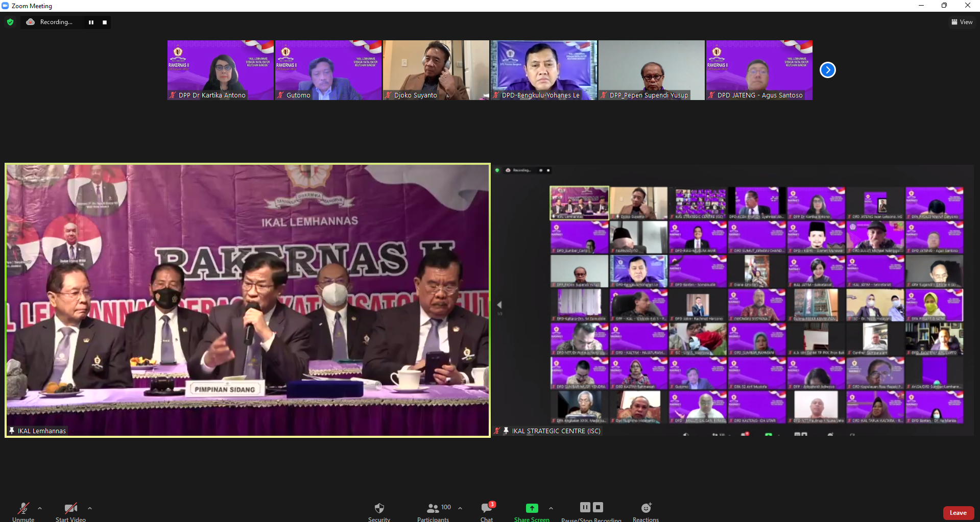Open the Security options
The width and height of the screenshot is (980, 522).
(379, 511)
